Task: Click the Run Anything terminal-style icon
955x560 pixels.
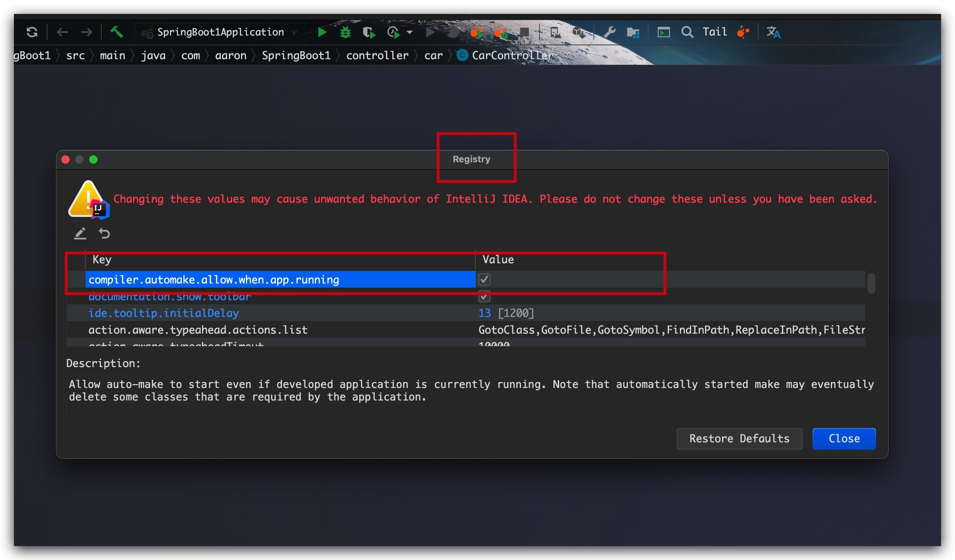Action: [663, 32]
